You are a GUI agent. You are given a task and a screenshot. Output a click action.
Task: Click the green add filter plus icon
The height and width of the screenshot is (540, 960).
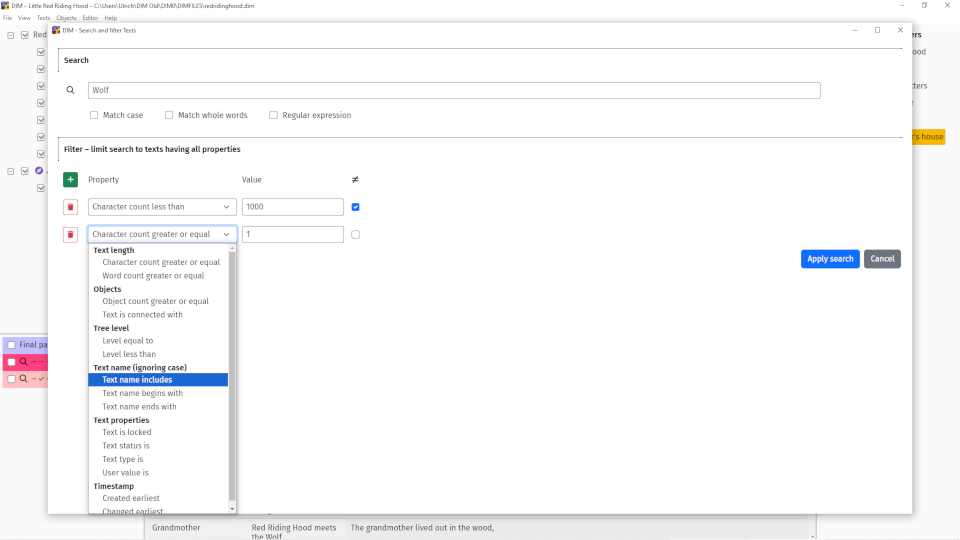pyautogui.click(x=70, y=180)
